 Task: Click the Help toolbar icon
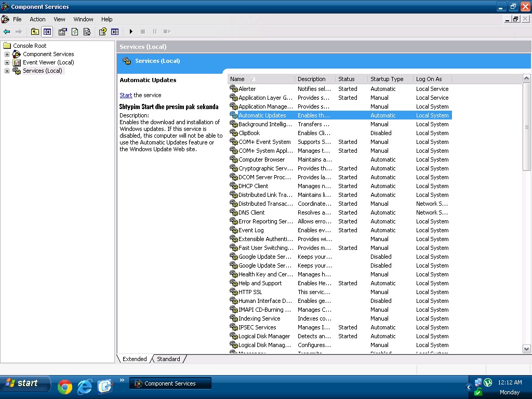[102, 32]
